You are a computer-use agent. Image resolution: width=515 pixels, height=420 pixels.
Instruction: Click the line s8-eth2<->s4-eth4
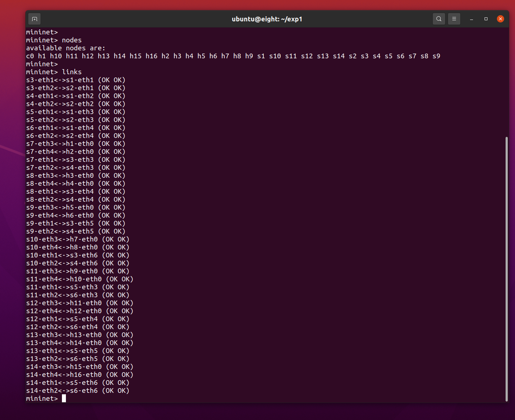[x=76, y=199]
